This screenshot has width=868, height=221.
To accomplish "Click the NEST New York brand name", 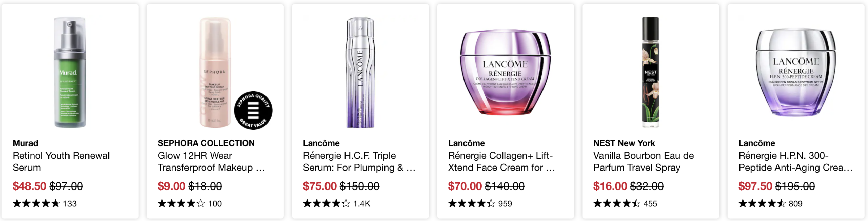I will [x=624, y=143].
